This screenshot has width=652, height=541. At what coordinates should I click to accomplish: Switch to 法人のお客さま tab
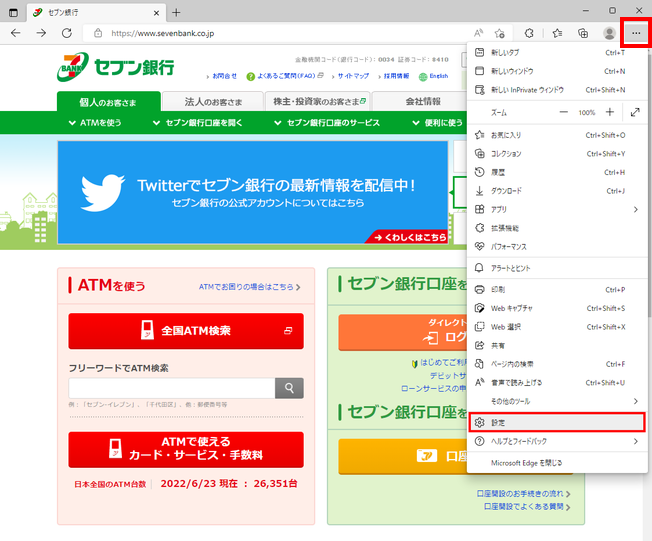coord(213,102)
